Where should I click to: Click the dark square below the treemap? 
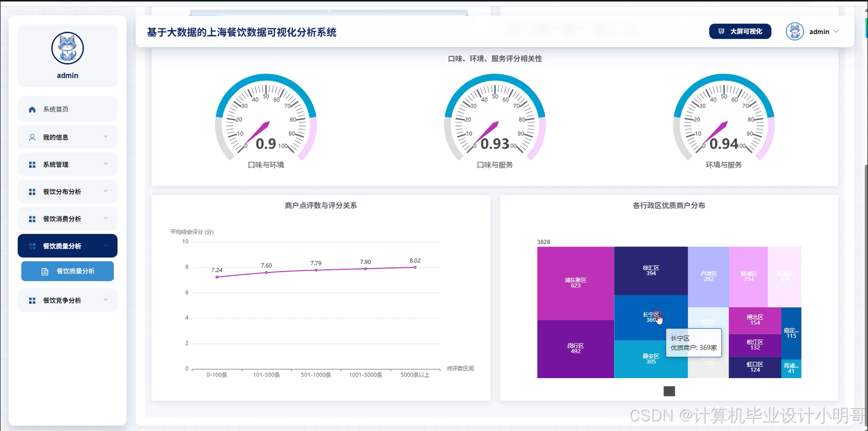click(x=669, y=391)
